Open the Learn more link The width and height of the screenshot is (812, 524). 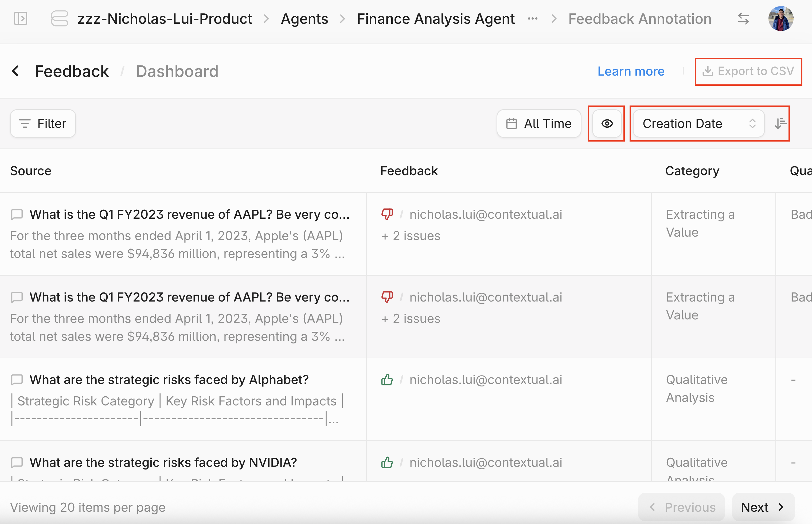631,71
